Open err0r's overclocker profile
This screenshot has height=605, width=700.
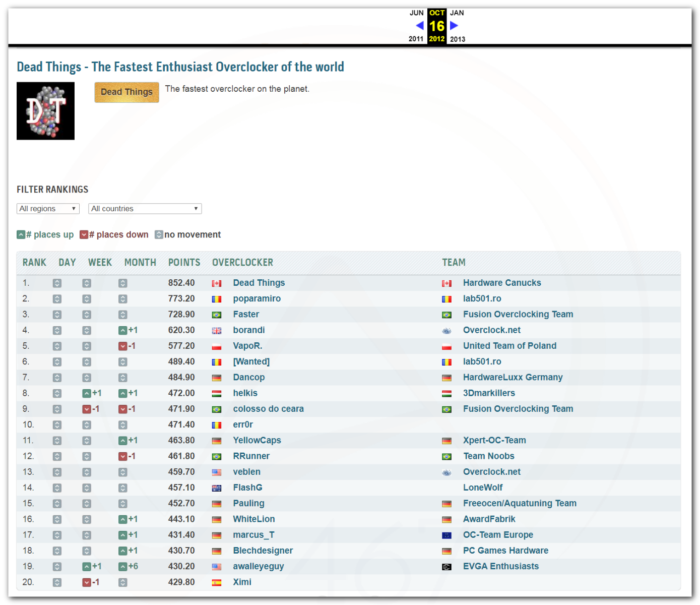(243, 425)
